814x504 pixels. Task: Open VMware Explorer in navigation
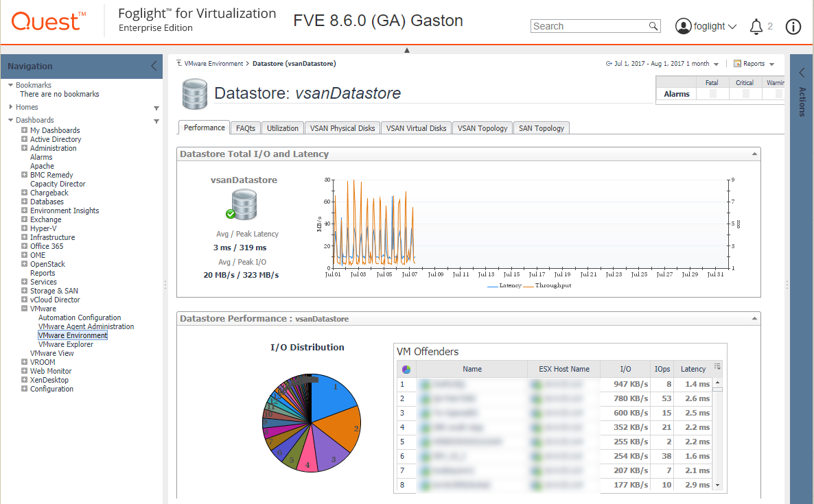(x=65, y=344)
